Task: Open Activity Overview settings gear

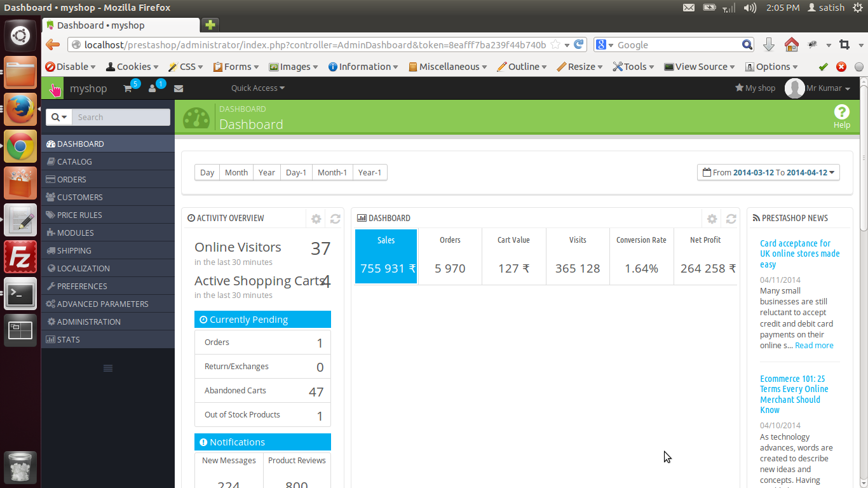Action: [316, 219]
